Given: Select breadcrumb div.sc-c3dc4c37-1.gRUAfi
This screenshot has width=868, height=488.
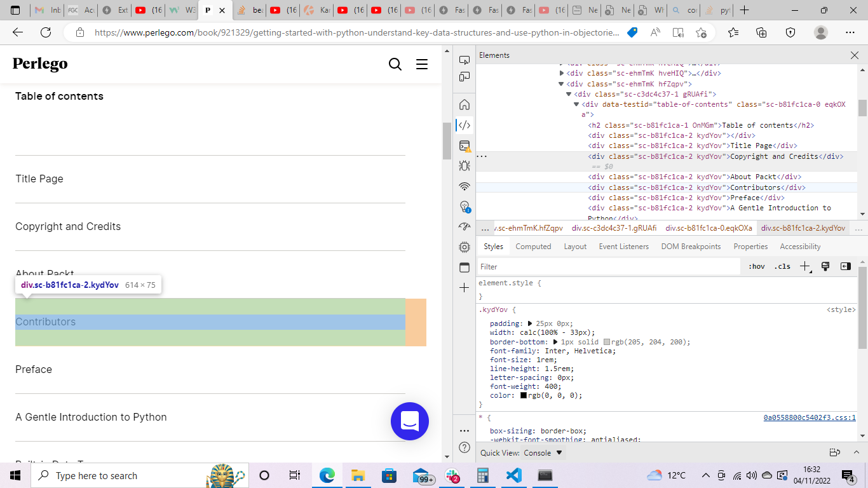Looking at the screenshot, I should point(614,228).
